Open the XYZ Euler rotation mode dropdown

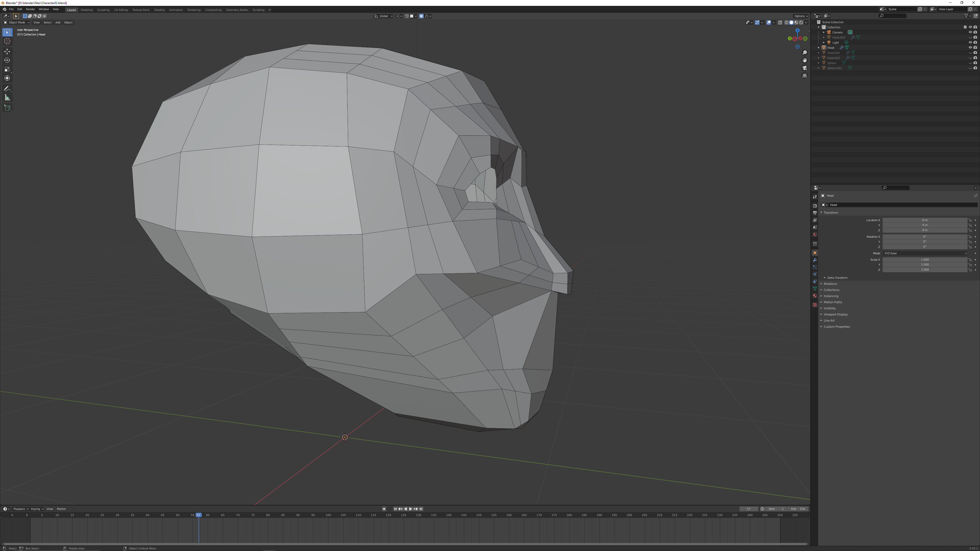pos(925,253)
